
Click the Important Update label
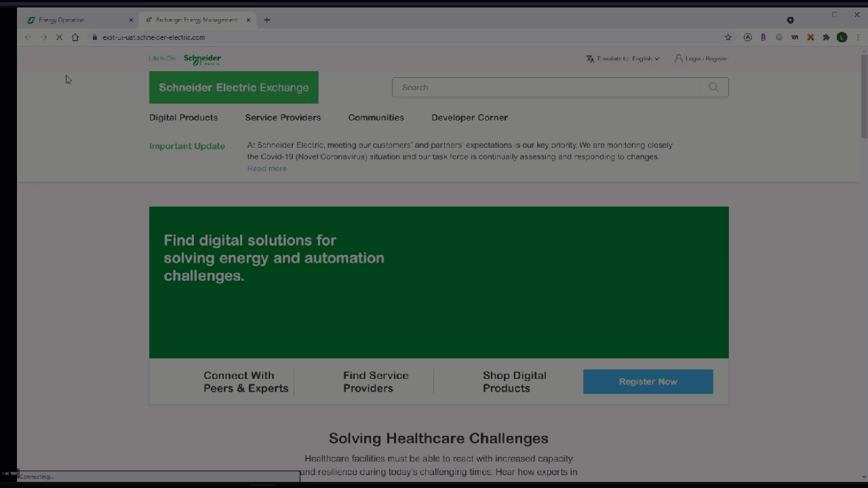click(x=186, y=146)
